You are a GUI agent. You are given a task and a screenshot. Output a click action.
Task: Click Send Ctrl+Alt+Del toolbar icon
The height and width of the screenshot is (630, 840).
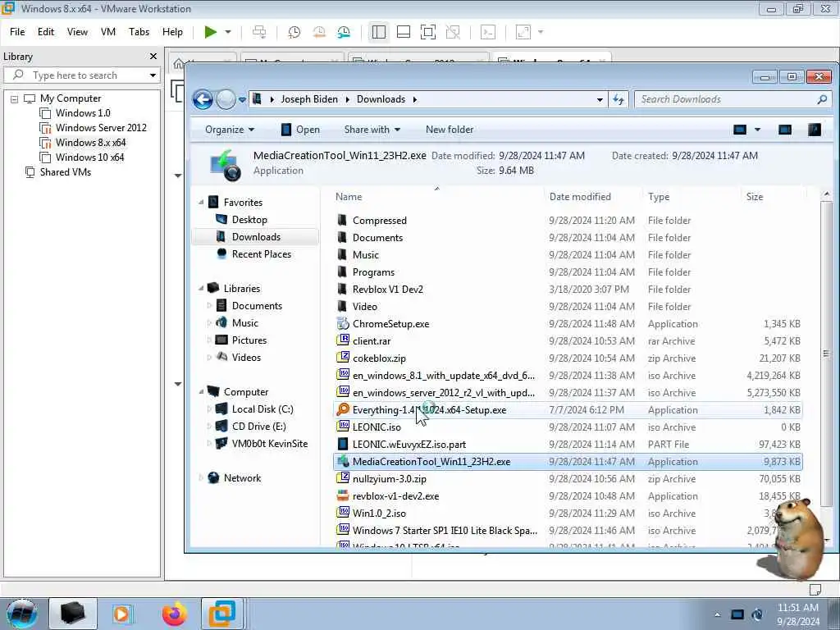259,32
